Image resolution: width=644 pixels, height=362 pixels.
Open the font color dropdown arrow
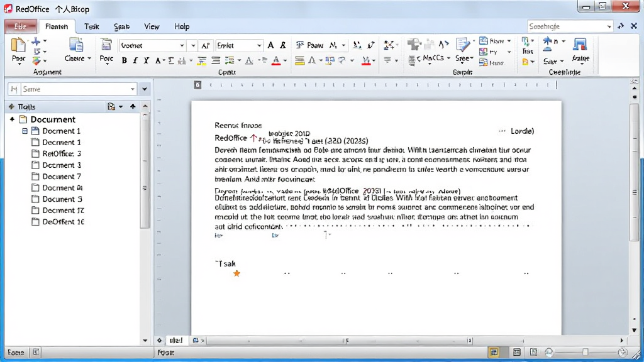[285, 61]
